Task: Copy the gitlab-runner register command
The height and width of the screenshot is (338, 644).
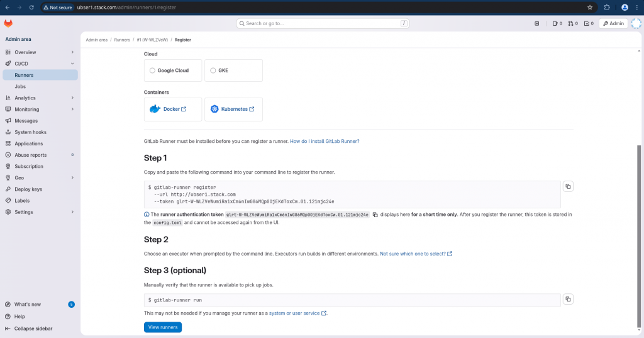Action: coord(567,186)
